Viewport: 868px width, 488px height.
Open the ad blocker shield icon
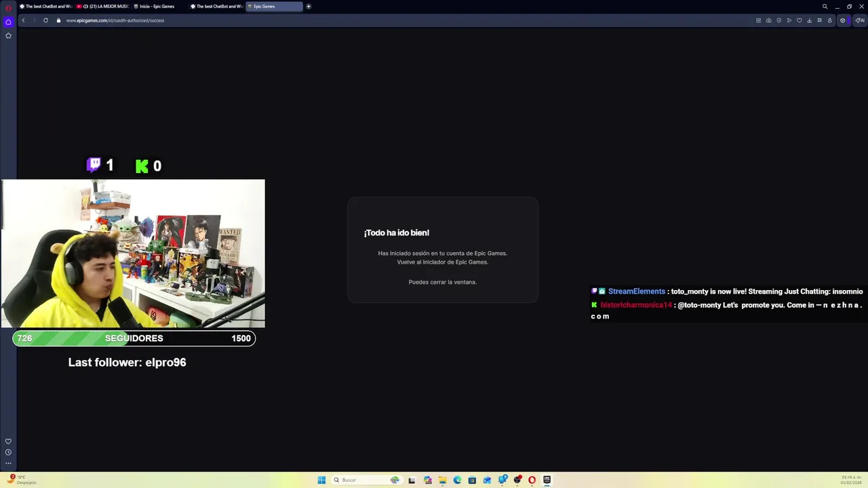pos(778,20)
